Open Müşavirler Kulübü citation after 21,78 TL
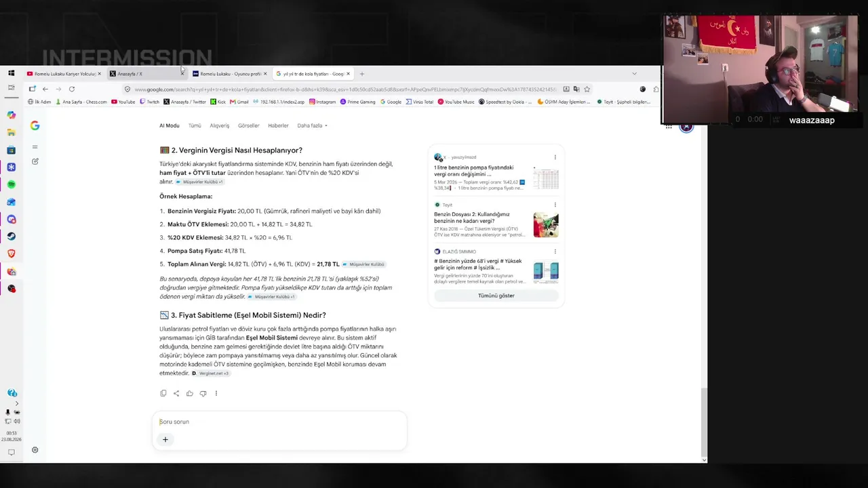Image resolution: width=868 pixels, height=488 pixels. pyautogui.click(x=364, y=264)
